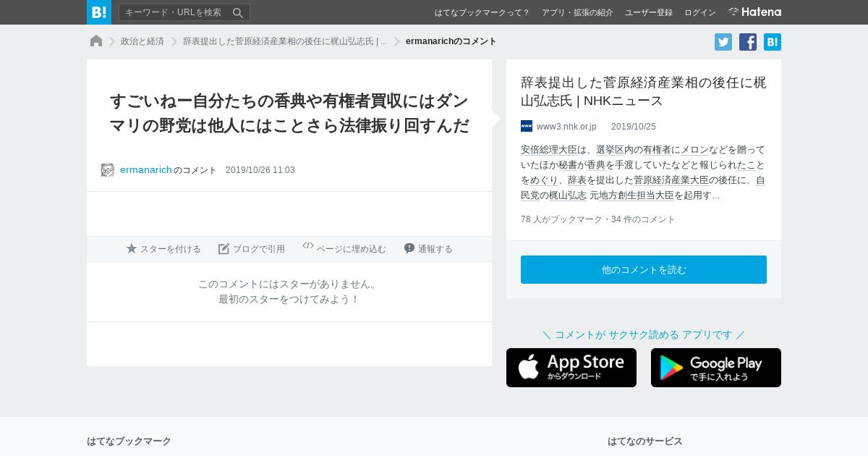The width and height of the screenshot is (868, 456).
Task: Open 政治と経済 breadcrumb
Action: [x=142, y=41]
